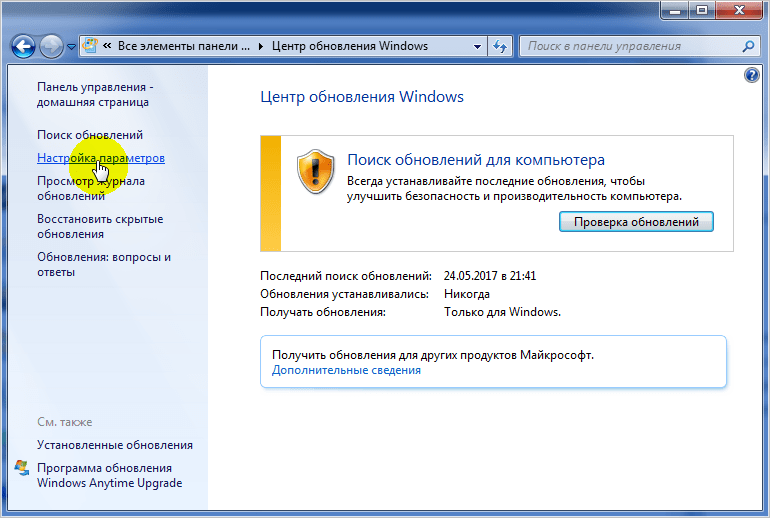Open 'Обновления: вопросы и ответы' link

(104, 264)
